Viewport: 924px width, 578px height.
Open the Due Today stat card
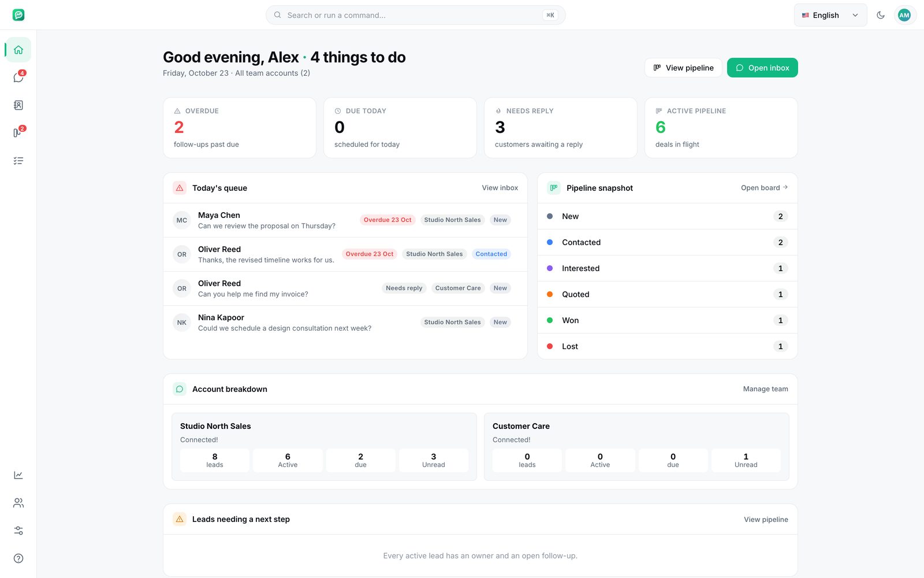click(x=400, y=128)
